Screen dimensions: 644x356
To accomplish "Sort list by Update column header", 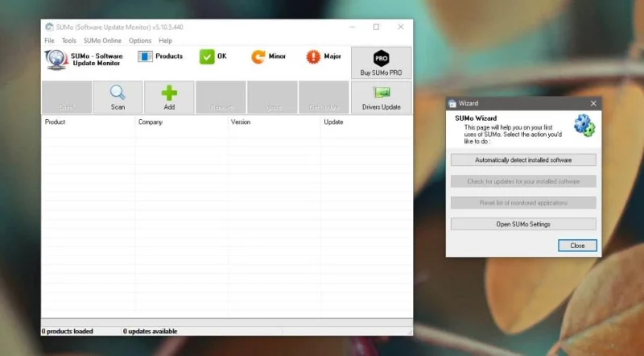I will coord(366,122).
